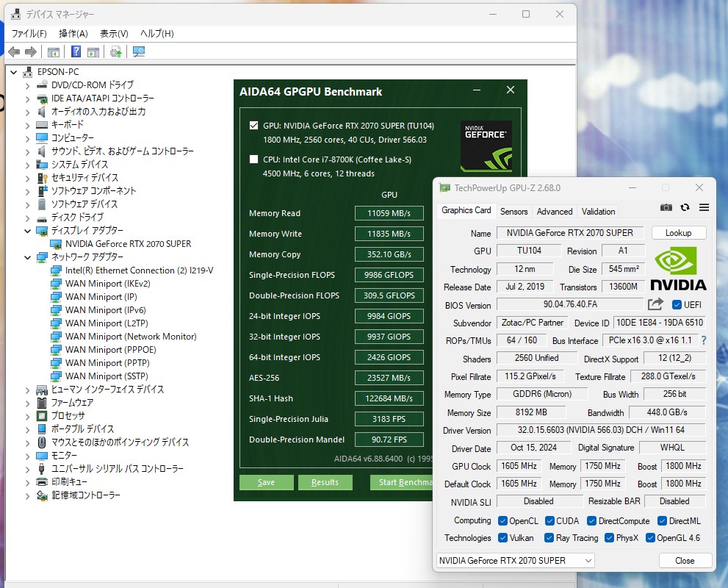The height and width of the screenshot is (588, 728).
Task: Click the モニター monitor icon in tree
Action: [42, 456]
